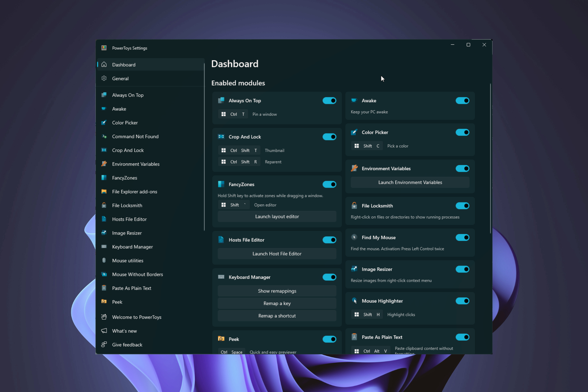588x392 pixels.
Task: Click the File Explorer add-ons folder icon
Action: click(104, 191)
